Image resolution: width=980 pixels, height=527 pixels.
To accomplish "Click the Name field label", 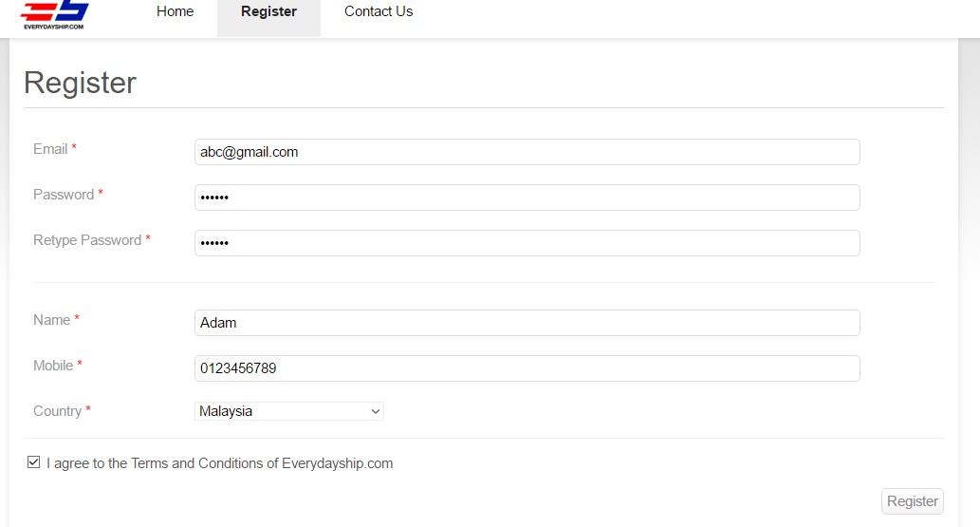I will pos(52,320).
